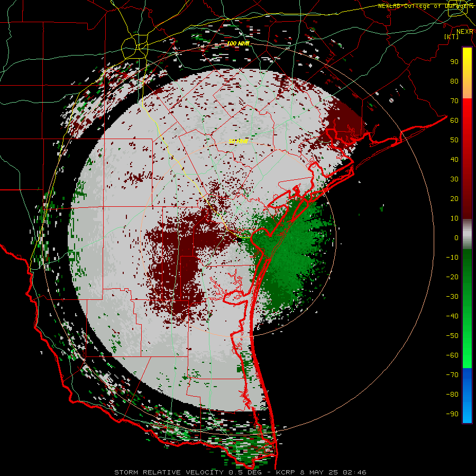The image size is (476, 476).
Task: Select the -30 value on the legend
Action: [x=452, y=297]
